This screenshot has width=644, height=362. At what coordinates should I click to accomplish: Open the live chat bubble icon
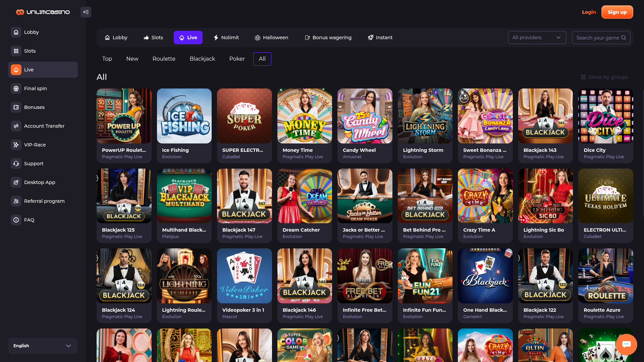[x=626, y=344]
